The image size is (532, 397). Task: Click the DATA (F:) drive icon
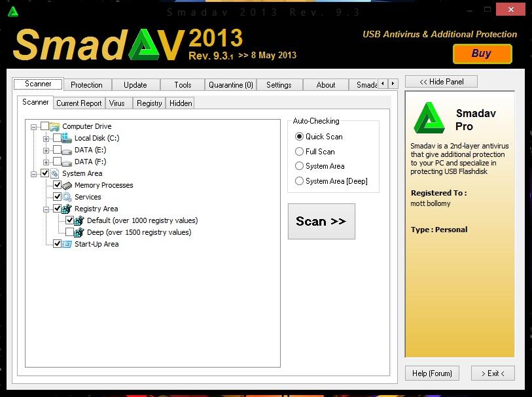pyautogui.click(x=67, y=163)
